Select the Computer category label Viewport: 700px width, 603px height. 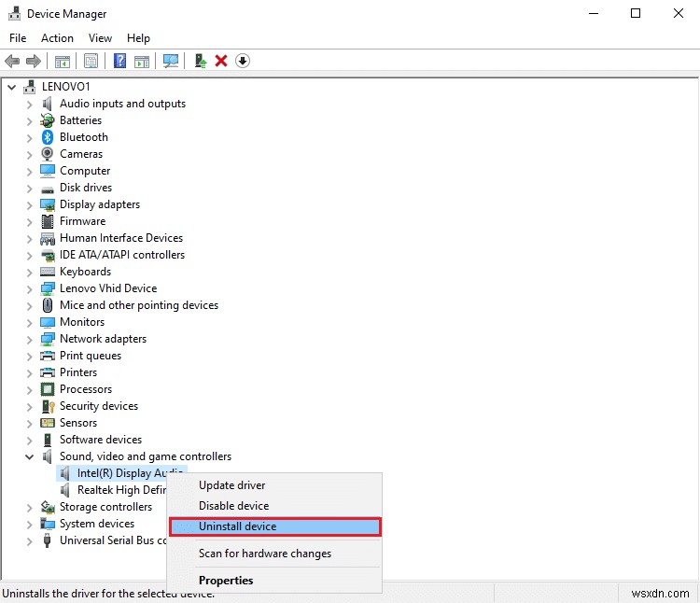point(85,171)
